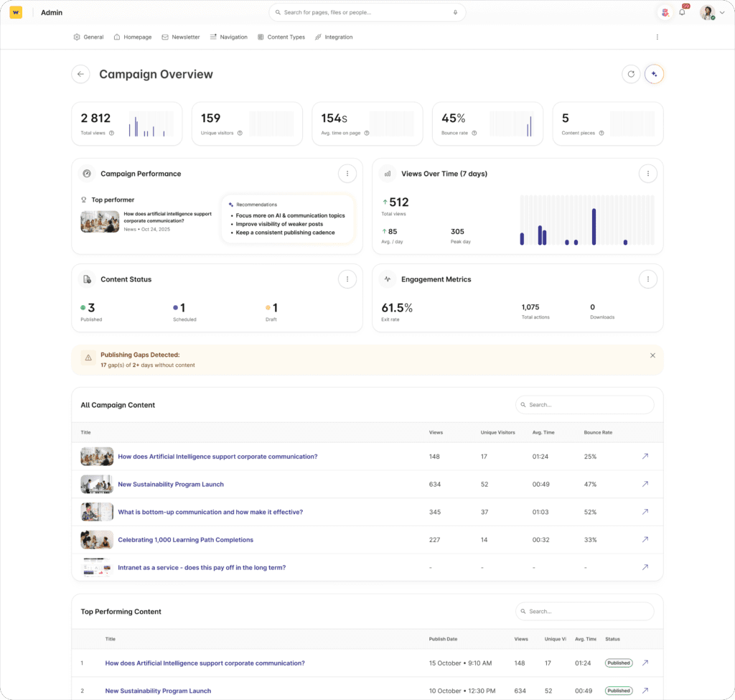The width and height of the screenshot is (735, 700).
Task: Click info icon beside Bounce rate
Action: point(474,133)
